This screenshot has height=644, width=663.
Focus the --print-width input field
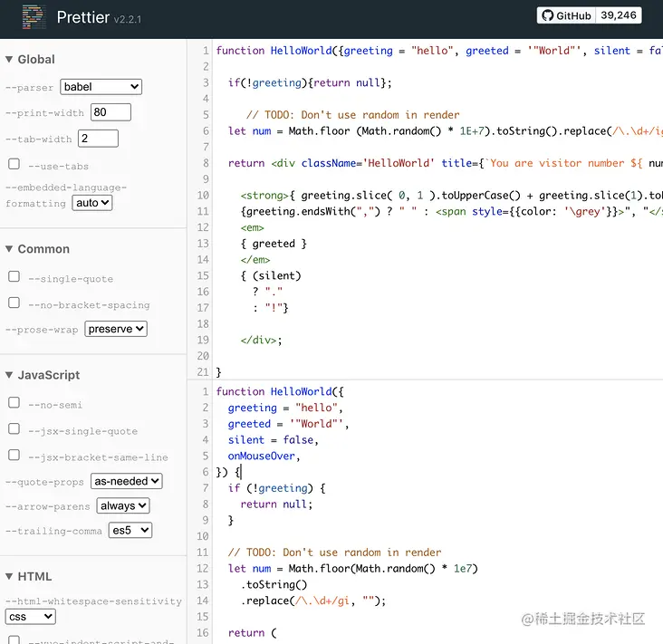pos(110,112)
